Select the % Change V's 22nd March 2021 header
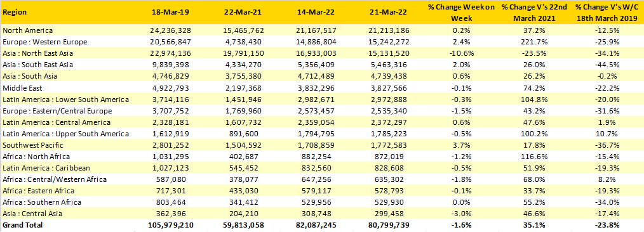 (x=535, y=12)
